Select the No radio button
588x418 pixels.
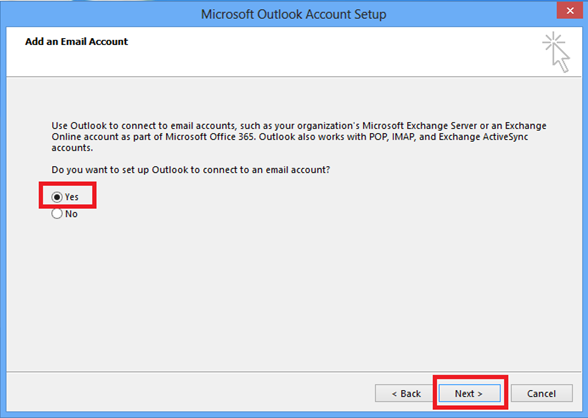click(x=57, y=214)
